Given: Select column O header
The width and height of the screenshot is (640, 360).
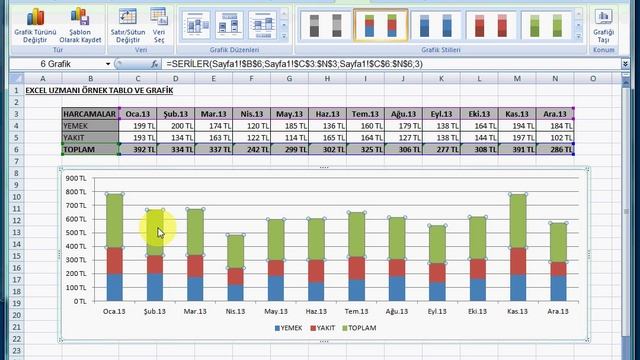Looking at the screenshot, I should pos(593,78).
